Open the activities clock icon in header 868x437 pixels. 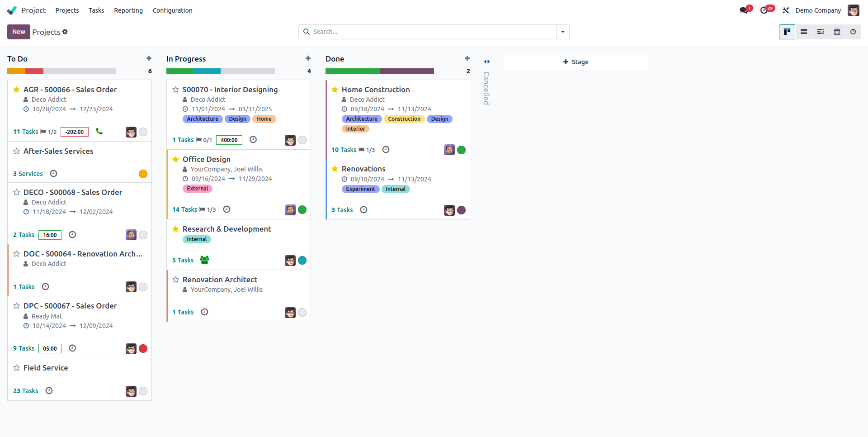coord(764,10)
